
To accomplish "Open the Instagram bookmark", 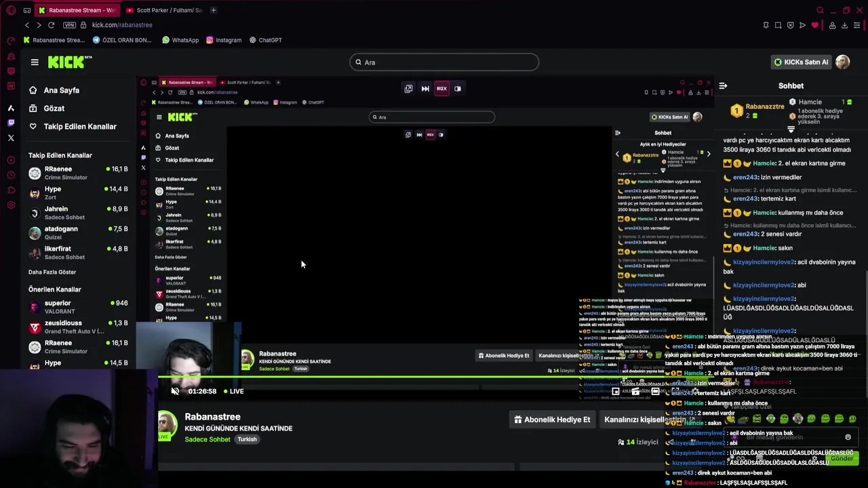I will tap(224, 40).
